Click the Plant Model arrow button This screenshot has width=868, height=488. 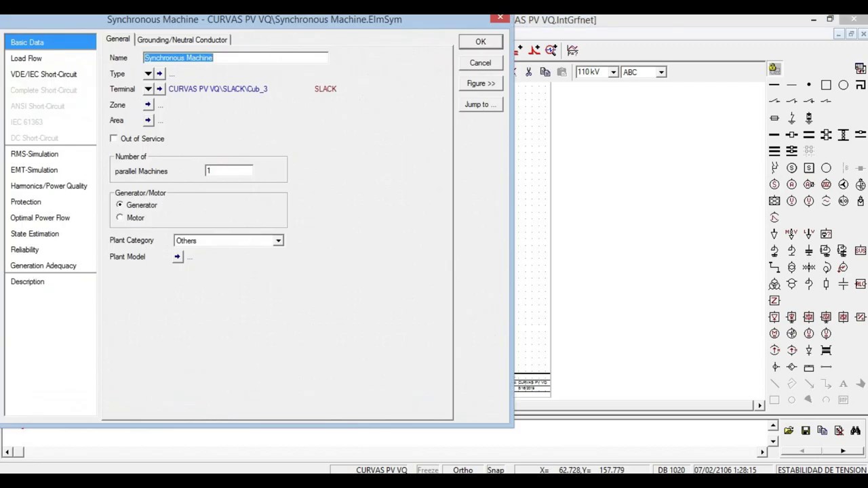[x=178, y=256]
